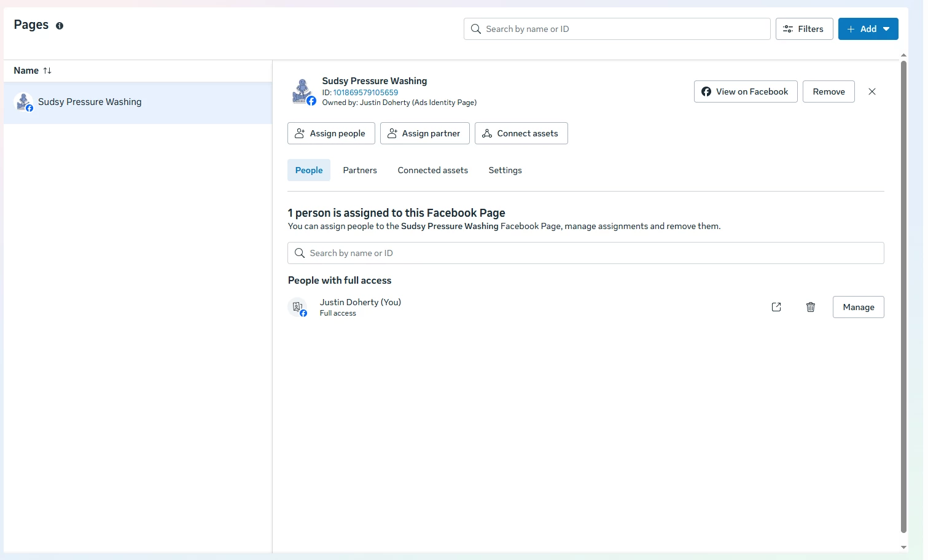Click the Remove page button
Screen dimensions: 928x560
(x=829, y=91)
